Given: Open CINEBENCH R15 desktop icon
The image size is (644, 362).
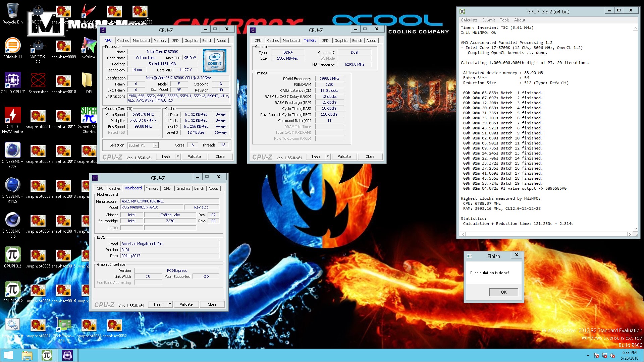Looking at the screenshot, I should click(x=12, y=225).
